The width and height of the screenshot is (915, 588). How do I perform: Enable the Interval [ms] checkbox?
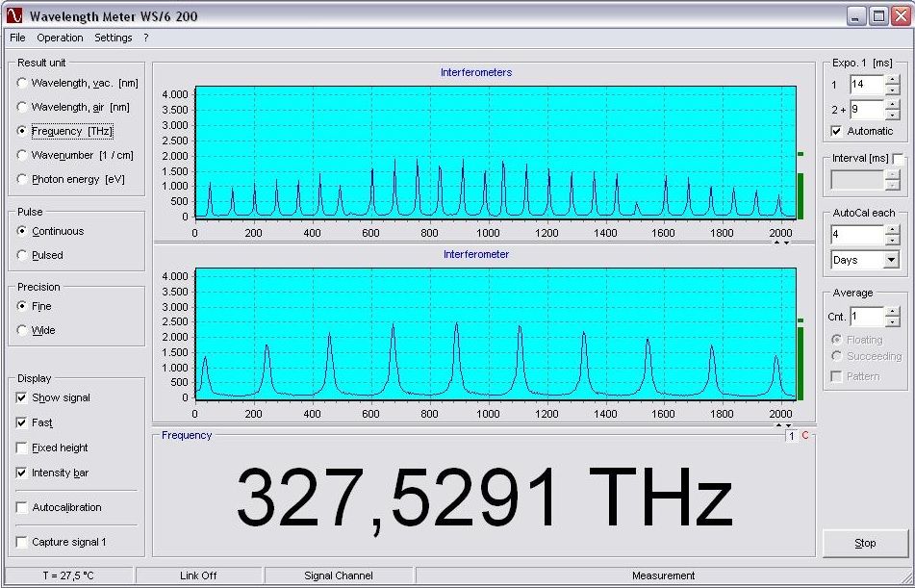click(x=898, y=159)
